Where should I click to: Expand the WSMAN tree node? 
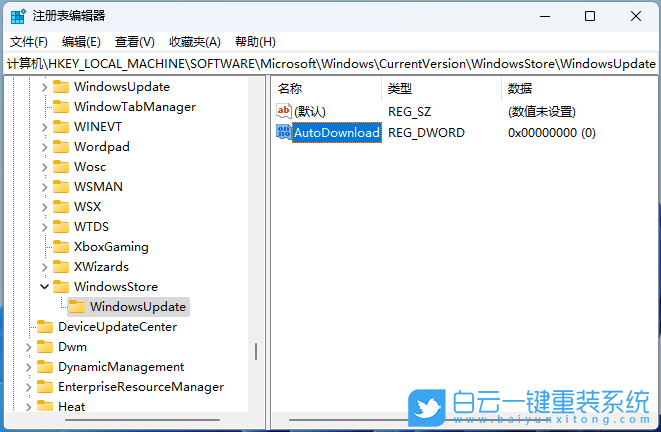tap(45, 187)
